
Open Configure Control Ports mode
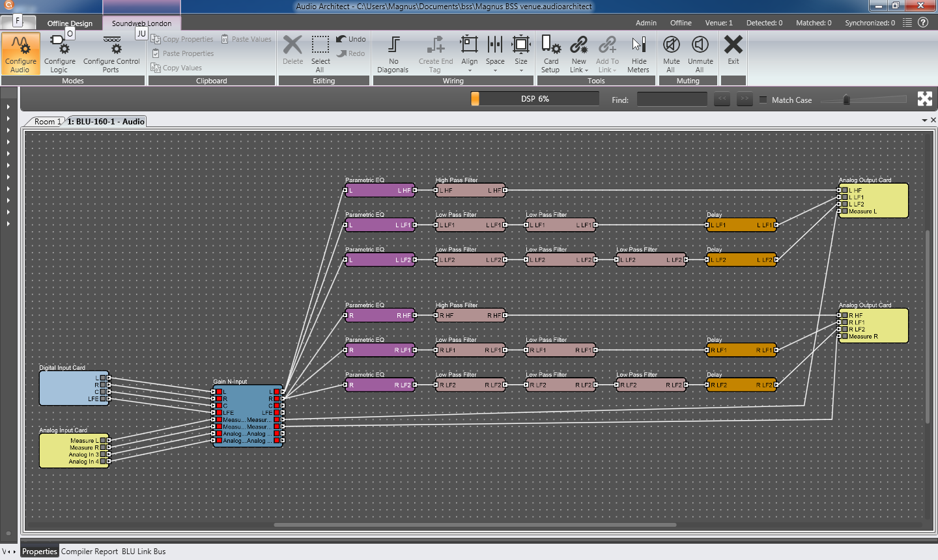(111, 54)
